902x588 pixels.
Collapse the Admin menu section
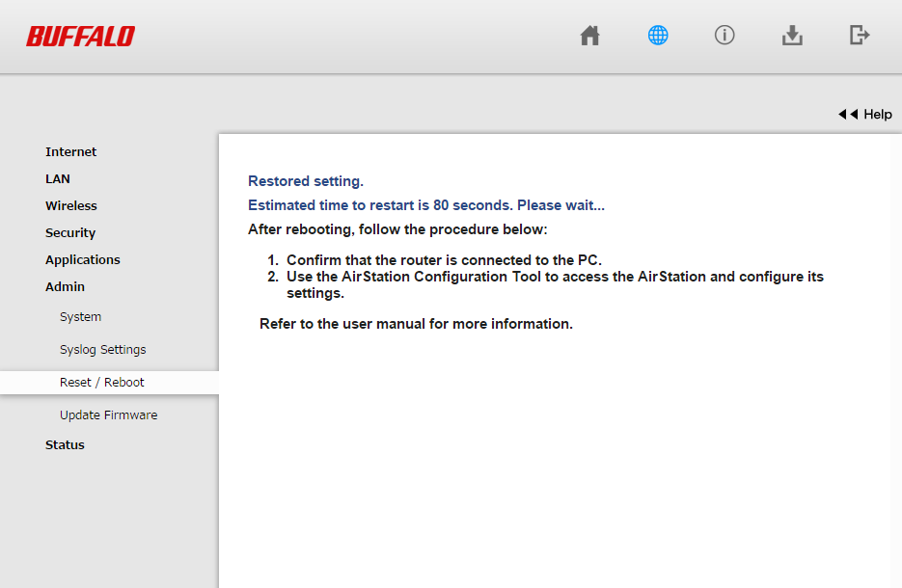(x=66, y=286)
